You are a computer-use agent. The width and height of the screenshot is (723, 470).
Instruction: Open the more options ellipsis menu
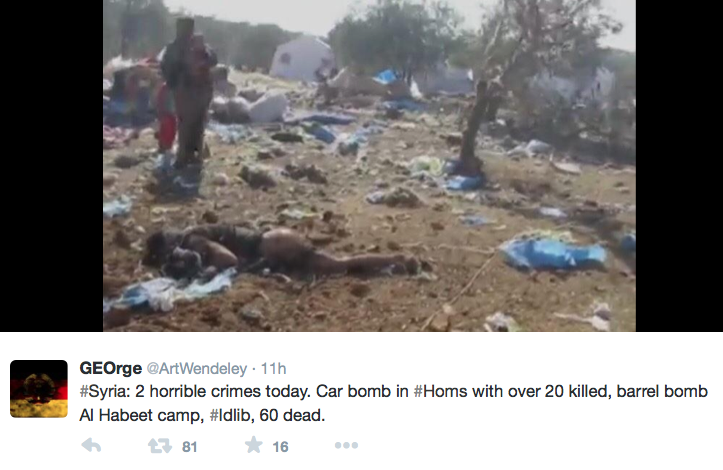(346, 445)
